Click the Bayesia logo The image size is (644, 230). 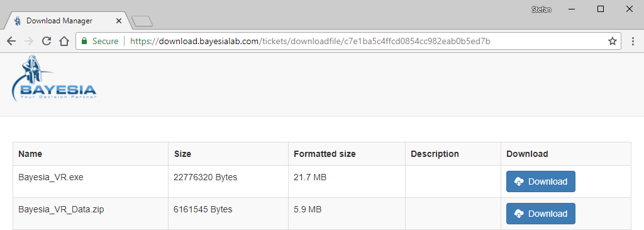click(x=54, y=79)
